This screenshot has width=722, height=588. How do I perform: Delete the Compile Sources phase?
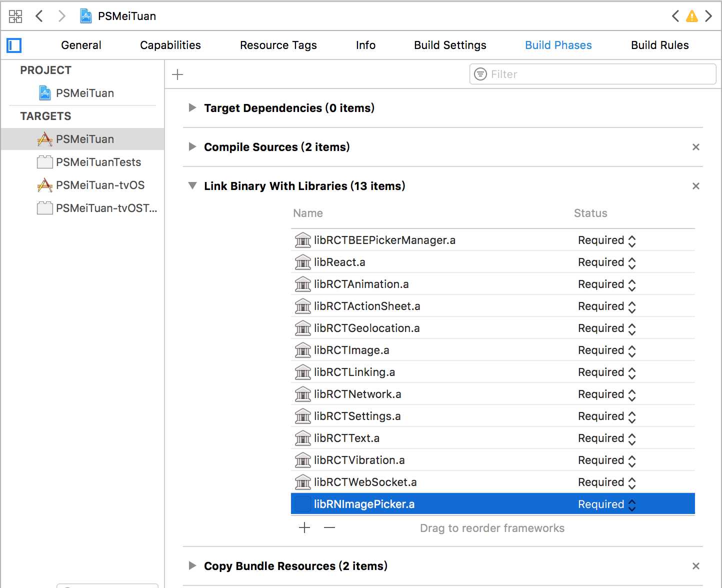pyautogui.click(x=695, y=147)
